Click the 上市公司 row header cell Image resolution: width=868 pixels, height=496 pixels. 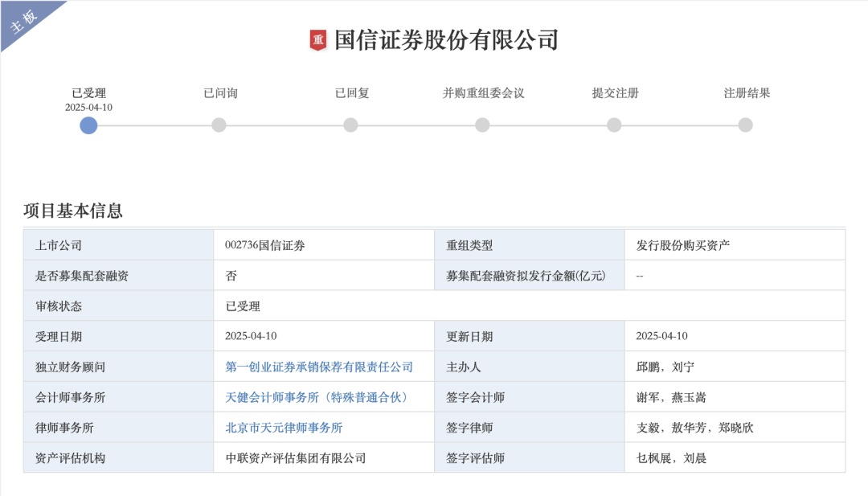[x=118, y=245]
